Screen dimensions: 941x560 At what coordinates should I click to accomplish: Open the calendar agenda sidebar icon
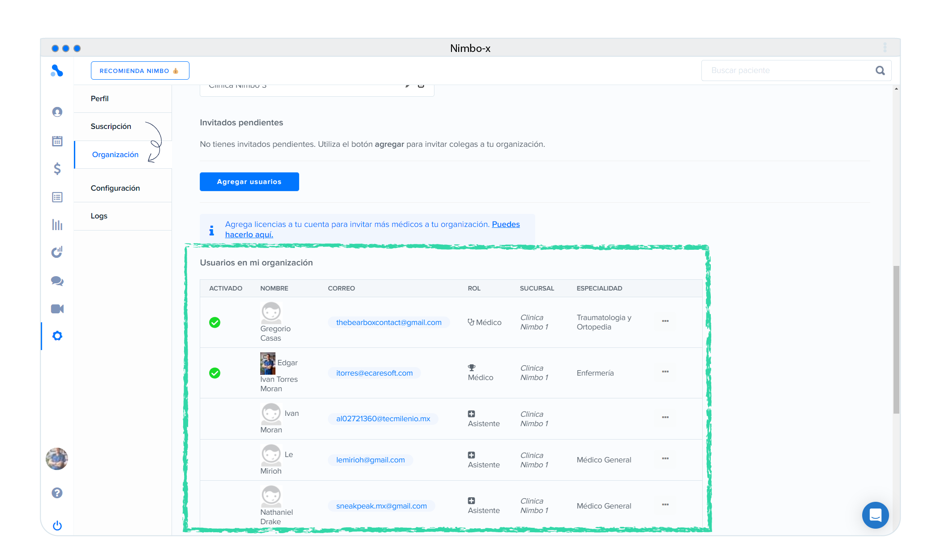[x=57, y=141]
